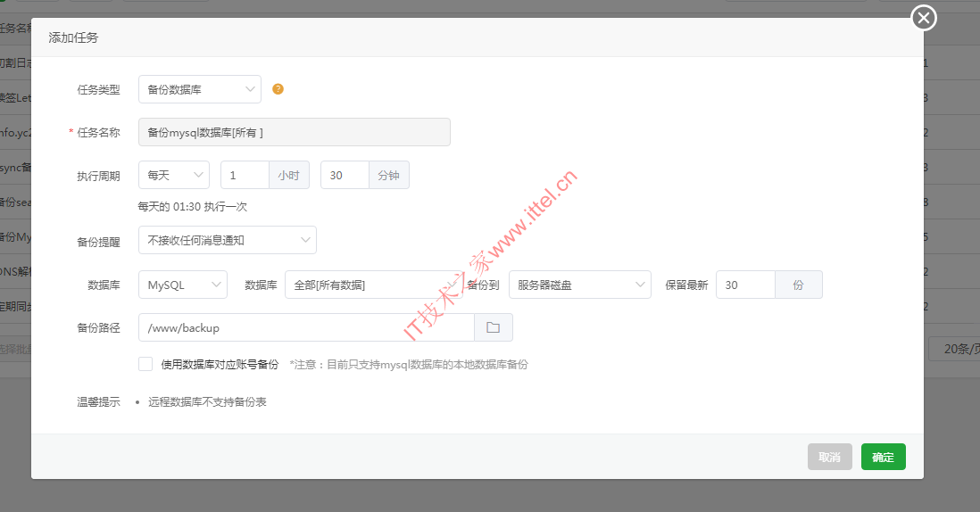
Task: Click the green 确定 button
Action: (x=883, y=457)
